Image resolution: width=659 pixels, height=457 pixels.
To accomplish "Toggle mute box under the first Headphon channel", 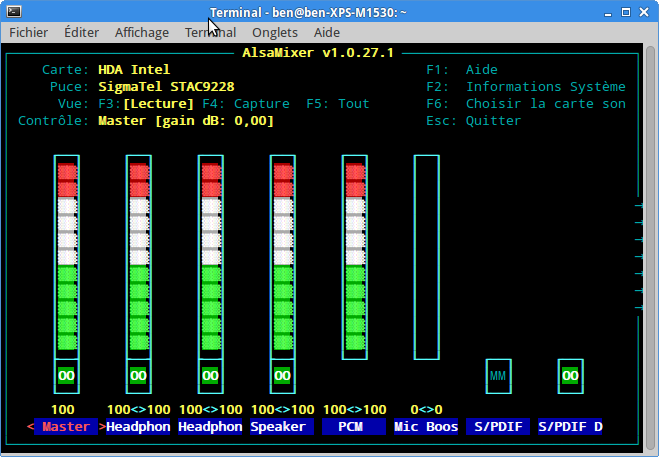I will [x=139, y=376].
